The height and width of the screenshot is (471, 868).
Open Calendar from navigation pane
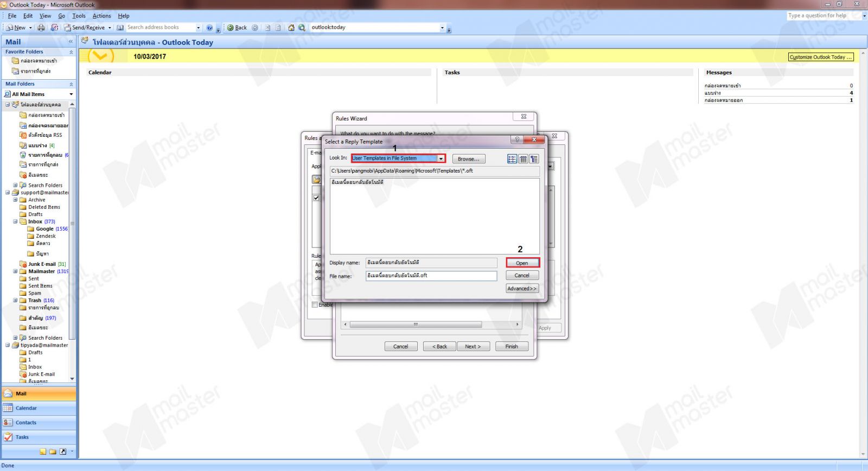tap(39, 408)
